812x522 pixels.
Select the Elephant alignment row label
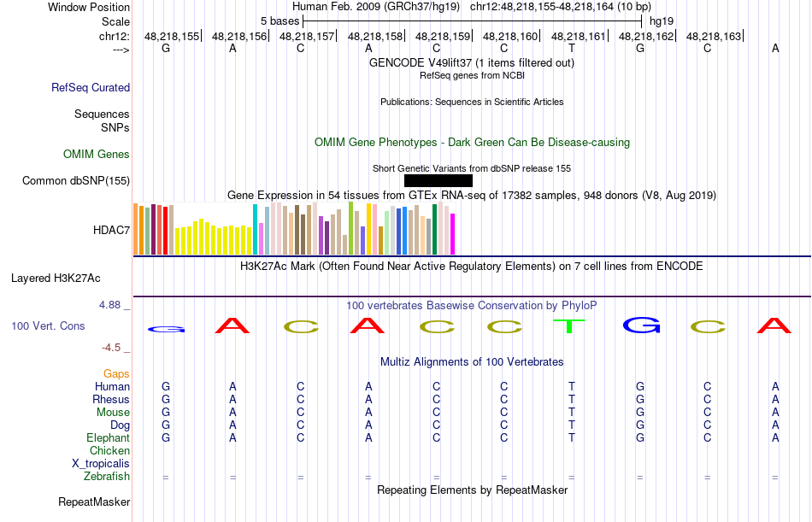(109, 438)
